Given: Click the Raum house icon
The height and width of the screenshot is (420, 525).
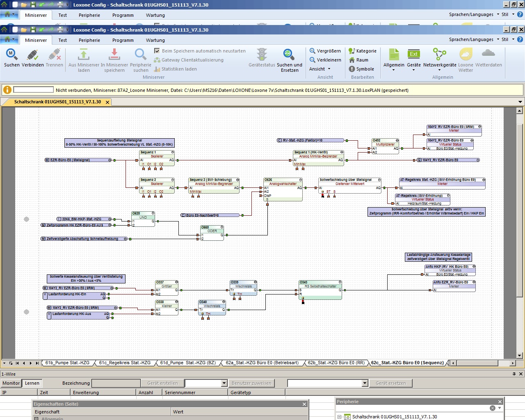Looking at the screenshot, I should (352, 60).
